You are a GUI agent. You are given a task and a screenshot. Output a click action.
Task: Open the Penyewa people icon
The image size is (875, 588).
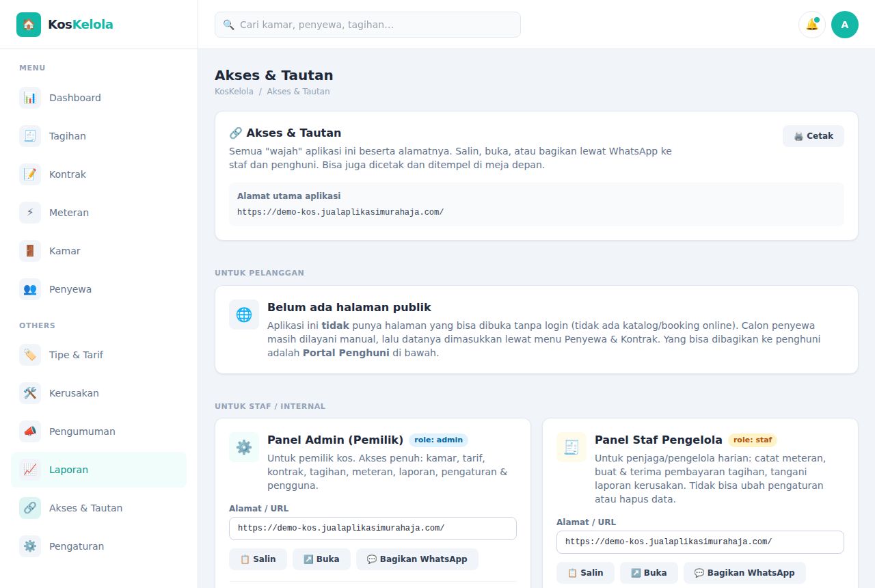click(30, 289)
